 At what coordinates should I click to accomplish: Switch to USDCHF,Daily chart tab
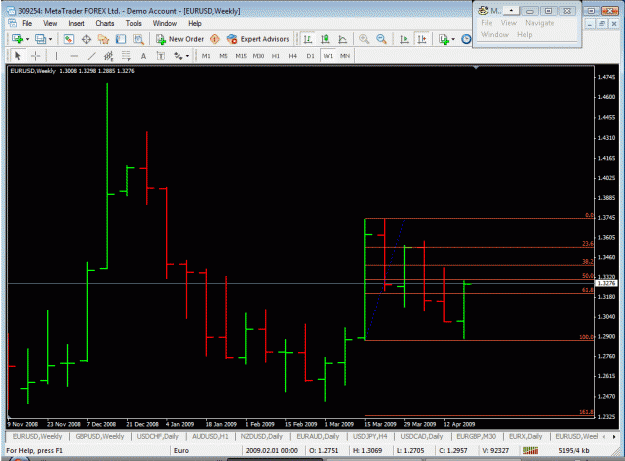click(x=158, y=437)
